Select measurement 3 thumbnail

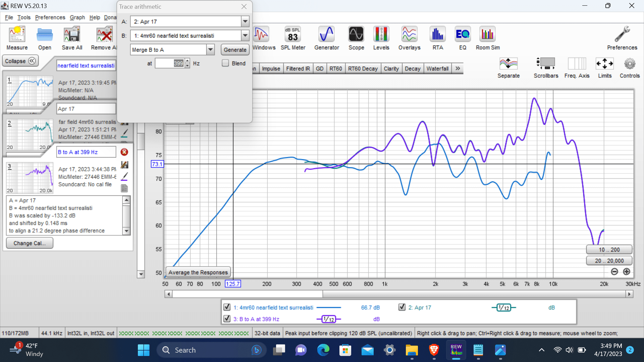[30, 178]
